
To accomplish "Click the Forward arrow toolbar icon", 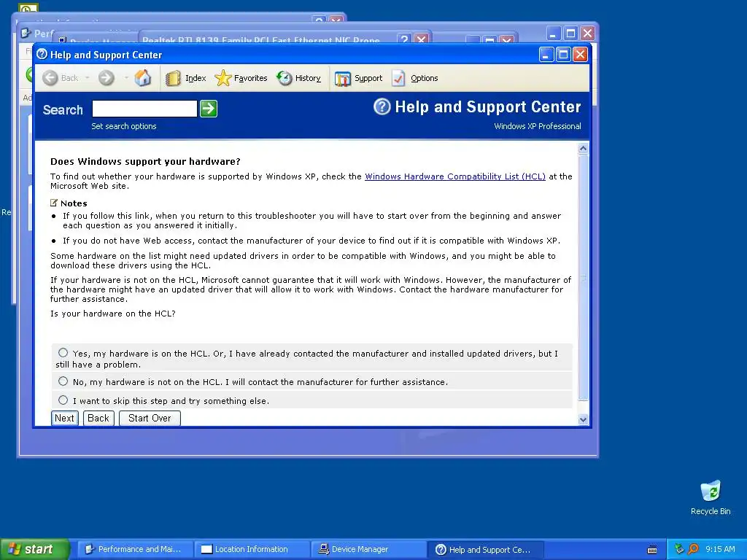I will click(107, 77).
